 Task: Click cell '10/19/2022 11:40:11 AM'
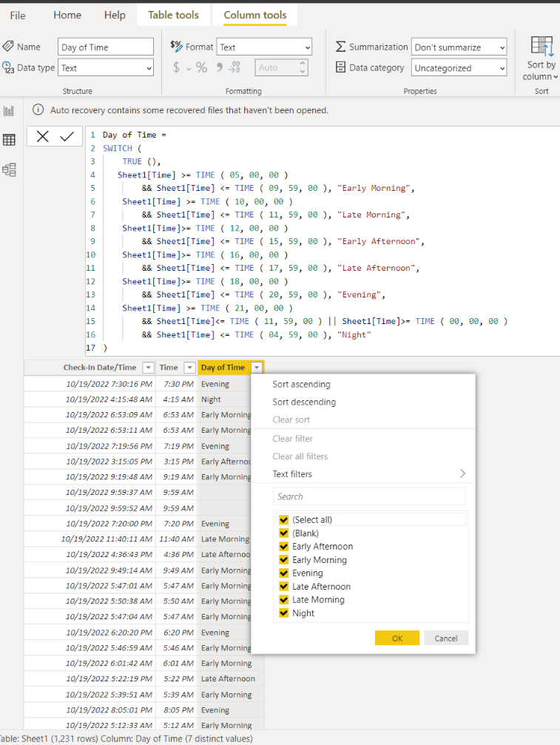point(90,539)
